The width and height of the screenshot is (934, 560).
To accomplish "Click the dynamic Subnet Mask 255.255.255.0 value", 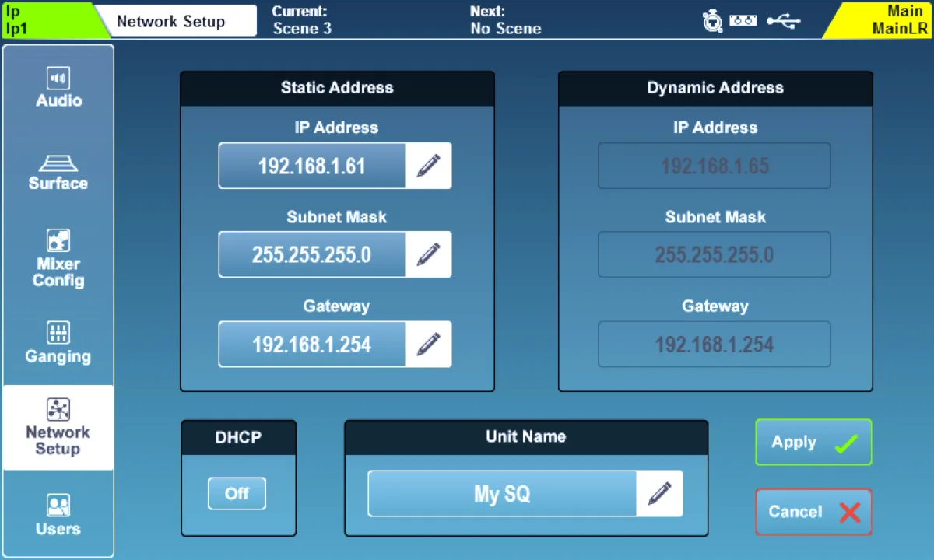I will (x=715, y=254).
